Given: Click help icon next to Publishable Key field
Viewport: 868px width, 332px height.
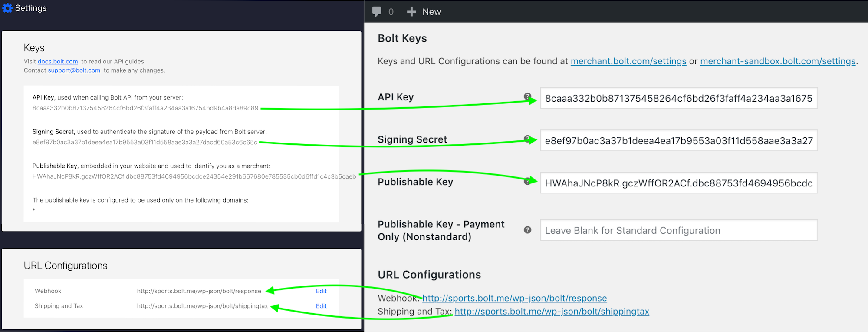Looking at the screenshot, I should [x=527, y=181].
